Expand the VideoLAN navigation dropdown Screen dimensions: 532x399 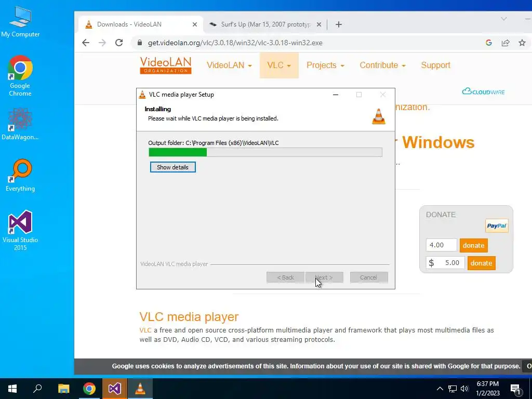point(229,65)
